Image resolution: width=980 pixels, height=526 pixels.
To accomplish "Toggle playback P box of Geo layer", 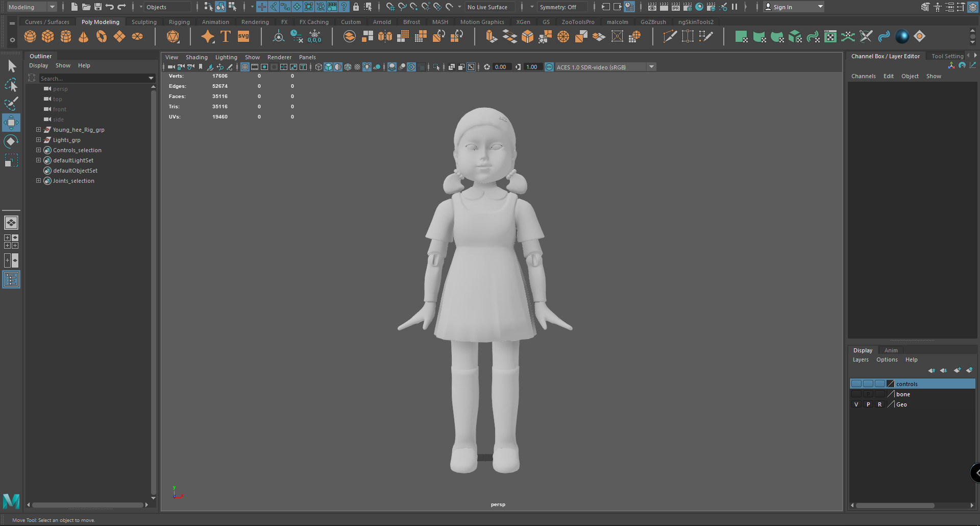I will click(868, 404).
